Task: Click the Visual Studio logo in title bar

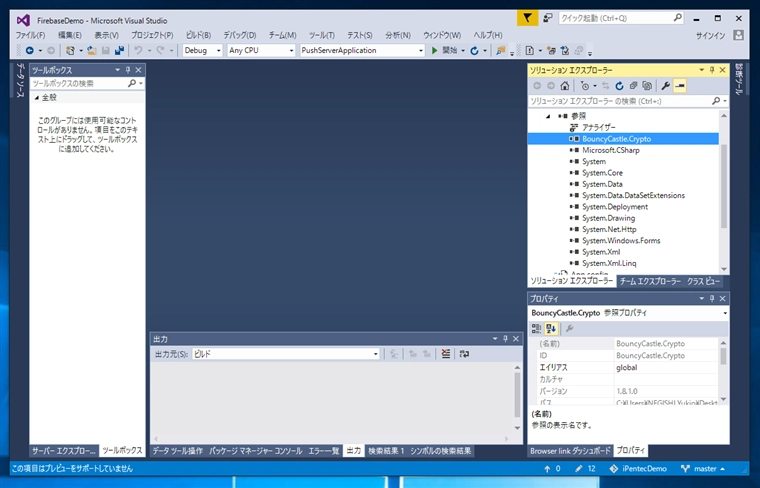Action: click(x=23, y=20)
